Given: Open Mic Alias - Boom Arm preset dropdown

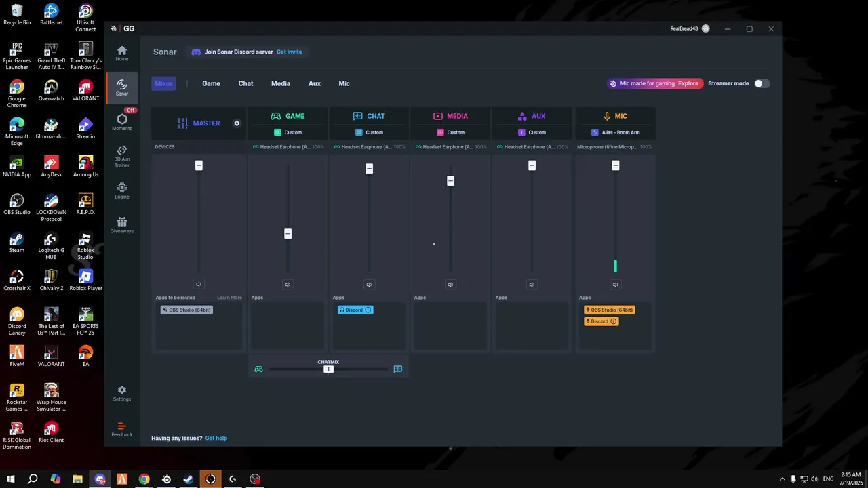Looking at the screenshot, I should pyautogui.click(x=615, y=132).
